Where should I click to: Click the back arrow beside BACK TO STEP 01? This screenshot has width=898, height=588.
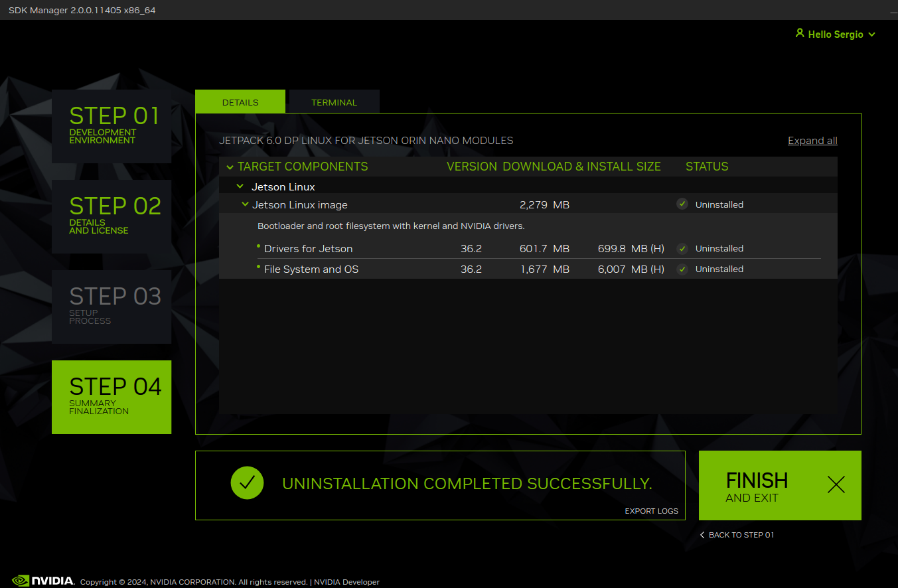[x=702, y=535]
